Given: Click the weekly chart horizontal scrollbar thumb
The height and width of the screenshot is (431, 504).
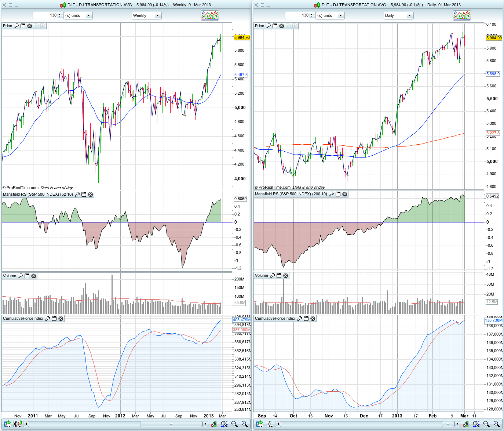Looking at the screenshot, I should 171,424.
